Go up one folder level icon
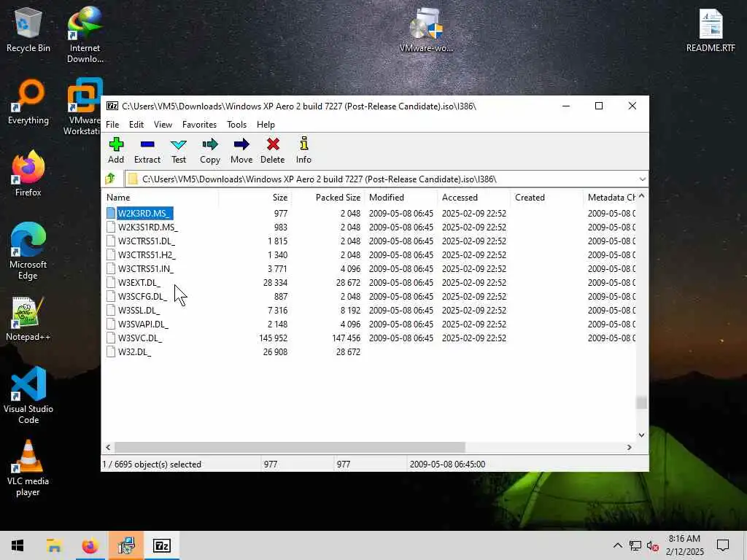This screenshot has height=560, width=747. [x=111, y=179]
